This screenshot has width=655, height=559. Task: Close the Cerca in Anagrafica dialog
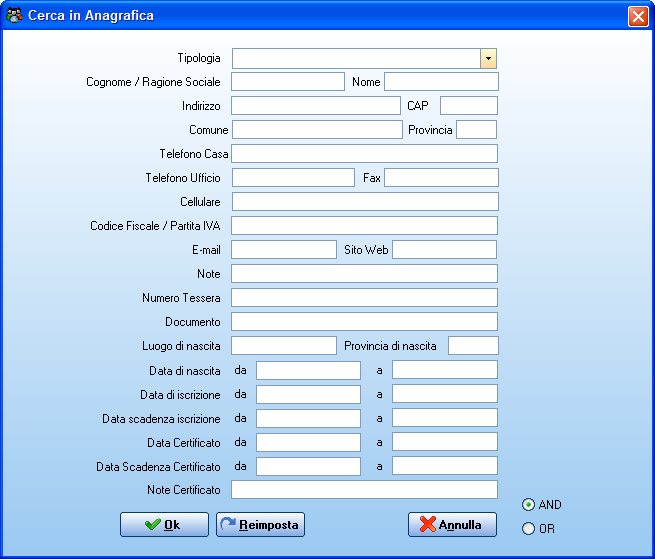[638, 16]
